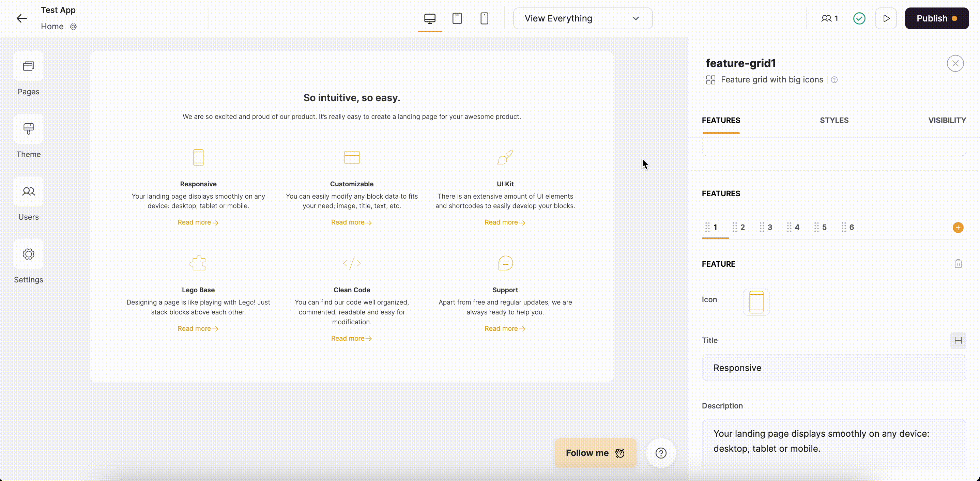The height and width of the screenshot is (481, 980).
Task: Change the feature icon thumbnail
Action: click(756, 301)
